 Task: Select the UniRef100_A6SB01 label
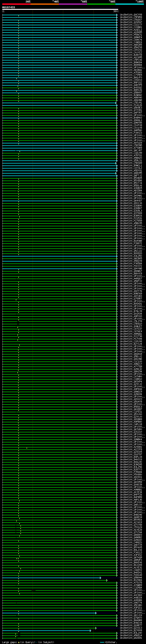pos(131,70)
